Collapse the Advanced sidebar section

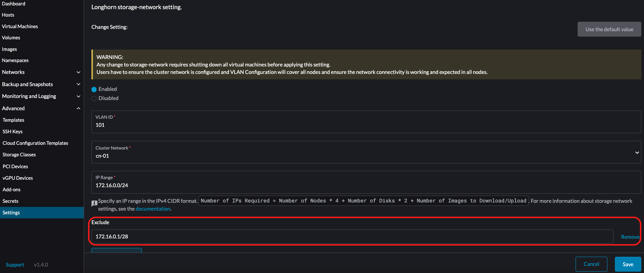(x=78, y=109)
